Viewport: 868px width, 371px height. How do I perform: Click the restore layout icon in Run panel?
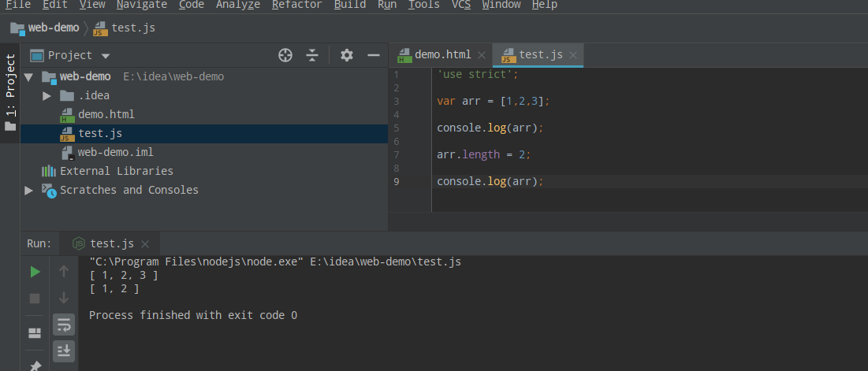pos(35,333)
